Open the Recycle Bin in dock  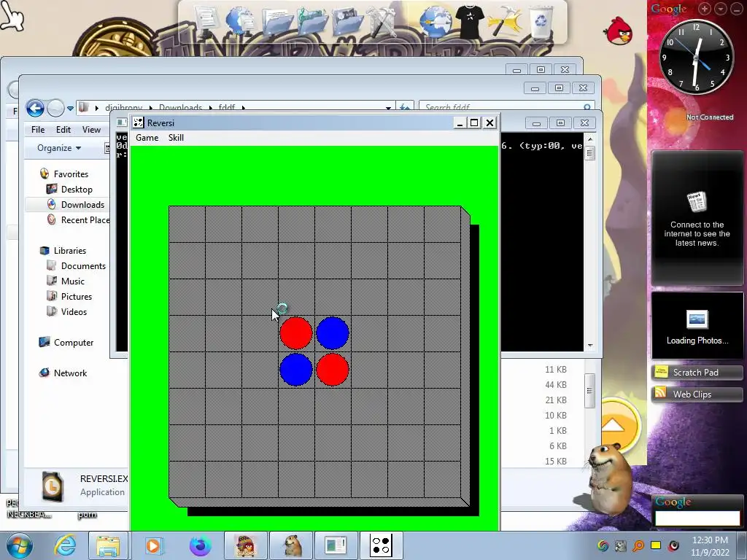(x=541, y=21)
